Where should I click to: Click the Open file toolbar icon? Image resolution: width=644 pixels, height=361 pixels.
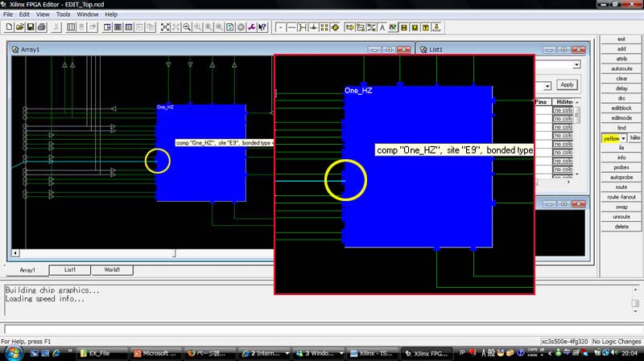[19, 27]
